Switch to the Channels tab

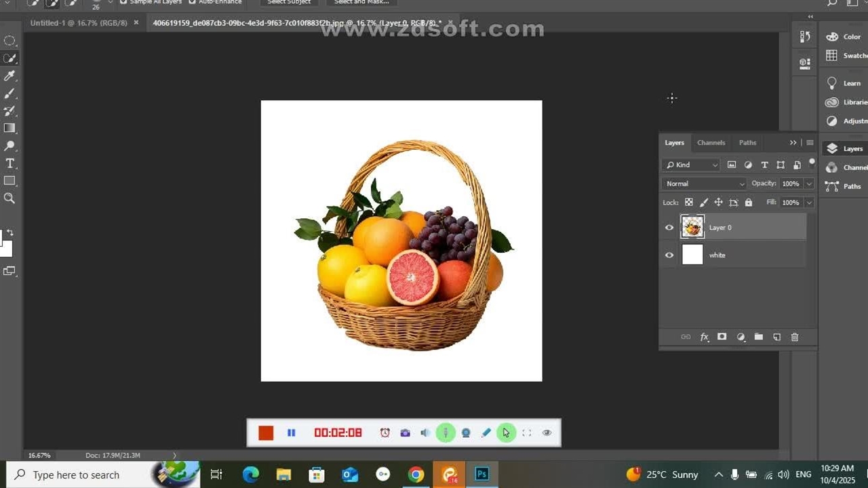(711, 143)
